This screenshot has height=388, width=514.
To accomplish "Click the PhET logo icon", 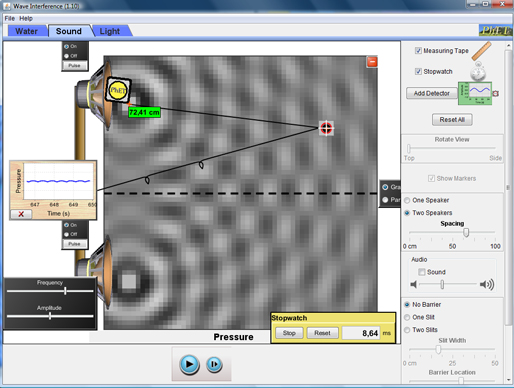I will (495, 31).
